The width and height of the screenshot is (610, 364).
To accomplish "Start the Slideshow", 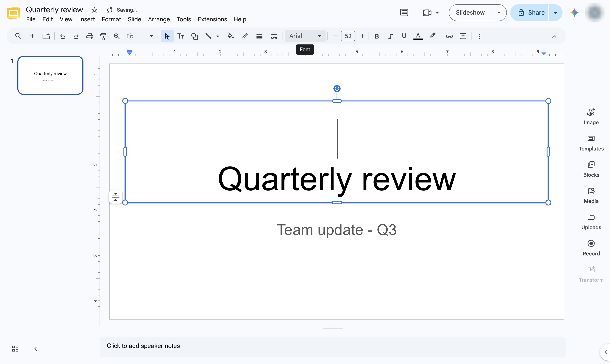I will (x=470, y=12).
